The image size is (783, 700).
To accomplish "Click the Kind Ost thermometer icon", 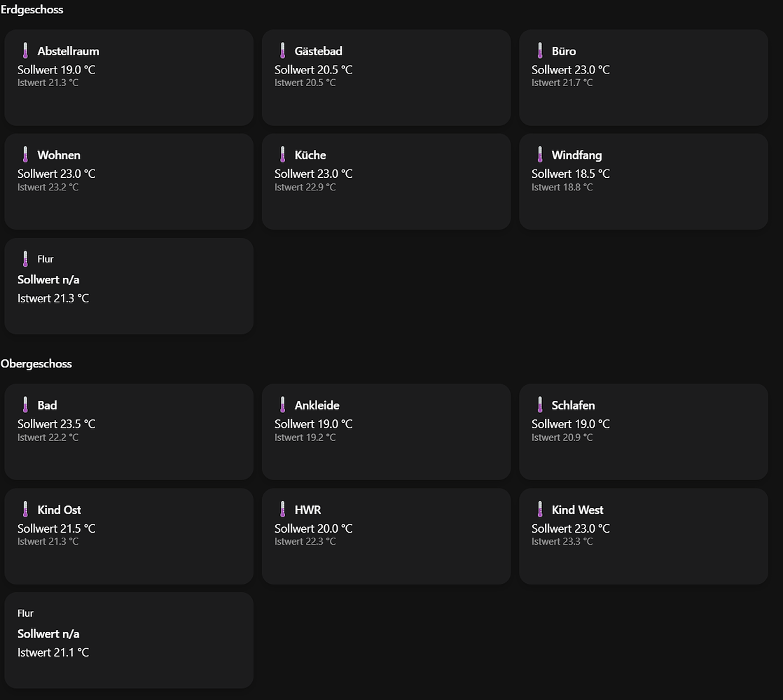I will 25,510.
